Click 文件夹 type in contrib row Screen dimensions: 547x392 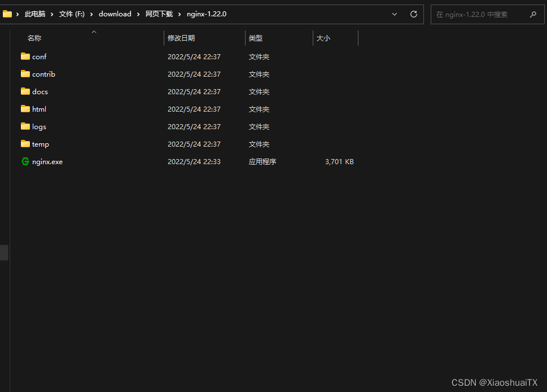click(x=259, y=74)
